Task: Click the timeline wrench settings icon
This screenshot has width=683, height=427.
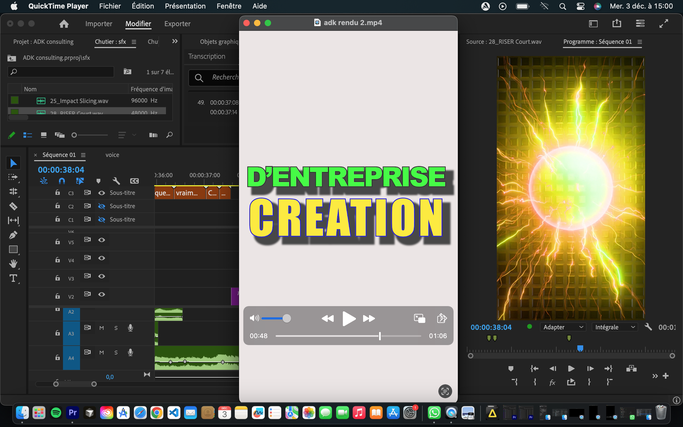Action: [115, 181]
